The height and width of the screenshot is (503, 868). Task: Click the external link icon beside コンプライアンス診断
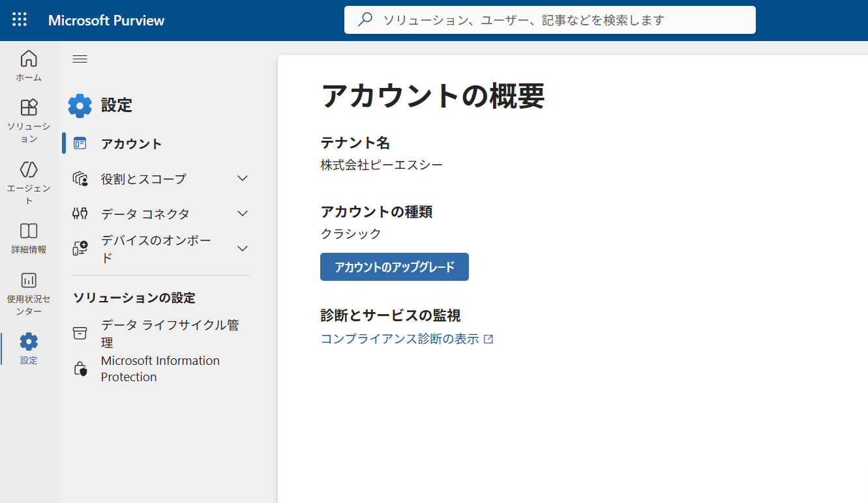488,339
